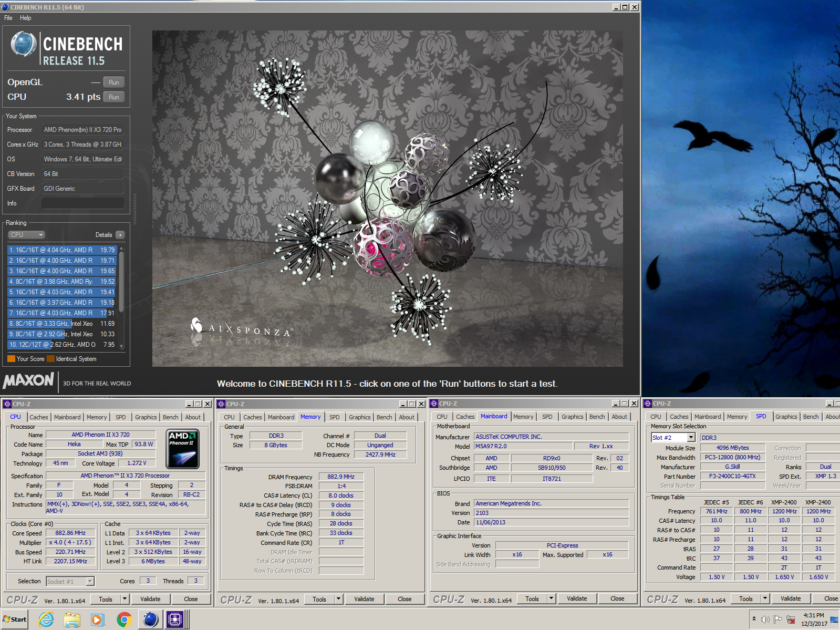Viewport: 840px width, 630px height.
Task: Click the Memory CPU-Z window title icon
Action: (x=221, y=404)
